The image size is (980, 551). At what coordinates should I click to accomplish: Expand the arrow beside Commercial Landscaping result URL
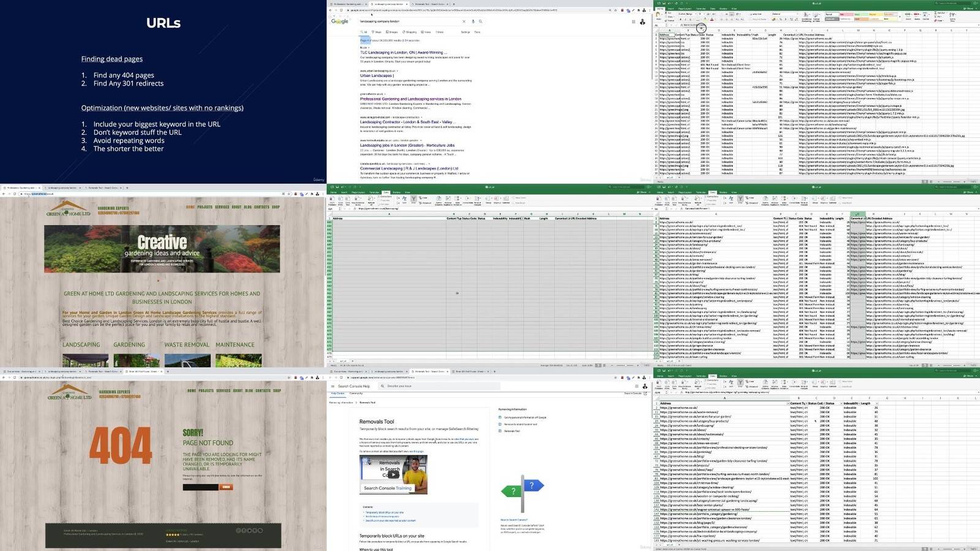click(429, 164)
